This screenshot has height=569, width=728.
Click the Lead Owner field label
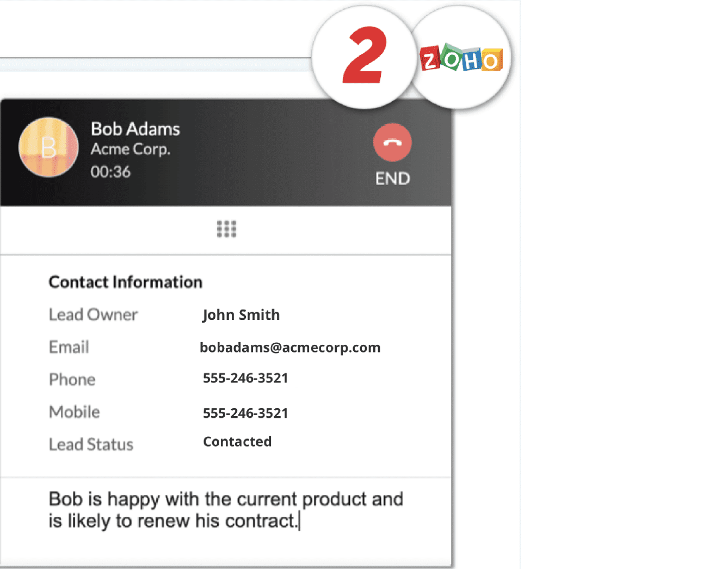click(93, 314)
